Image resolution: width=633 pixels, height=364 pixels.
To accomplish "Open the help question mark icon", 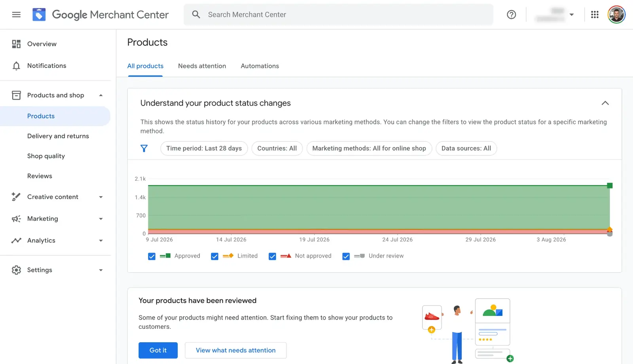I will point(511,15).
